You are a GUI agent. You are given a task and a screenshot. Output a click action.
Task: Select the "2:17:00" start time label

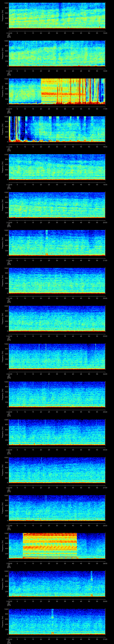click(x=9, y=147)
